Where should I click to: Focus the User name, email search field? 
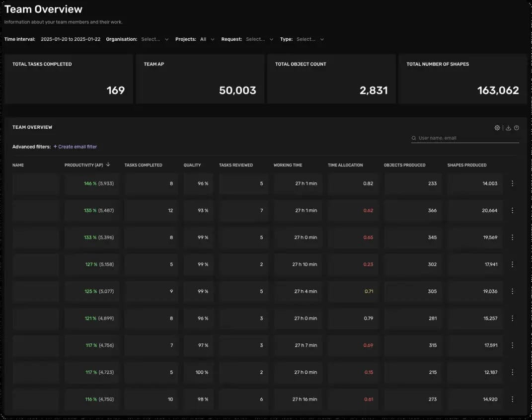click(x=465, y=138)
